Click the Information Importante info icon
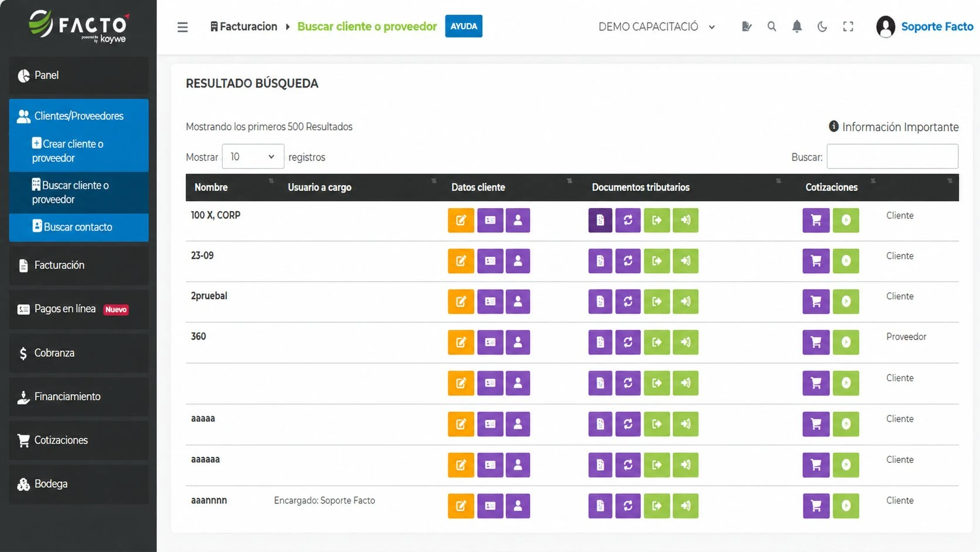980x552 pixels. click(833, 126)
